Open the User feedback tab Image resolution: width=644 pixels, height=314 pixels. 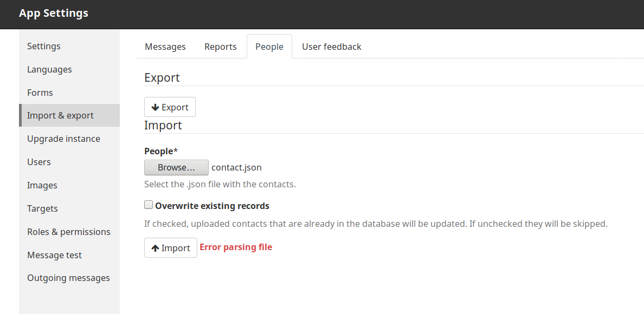pos(331,47)
